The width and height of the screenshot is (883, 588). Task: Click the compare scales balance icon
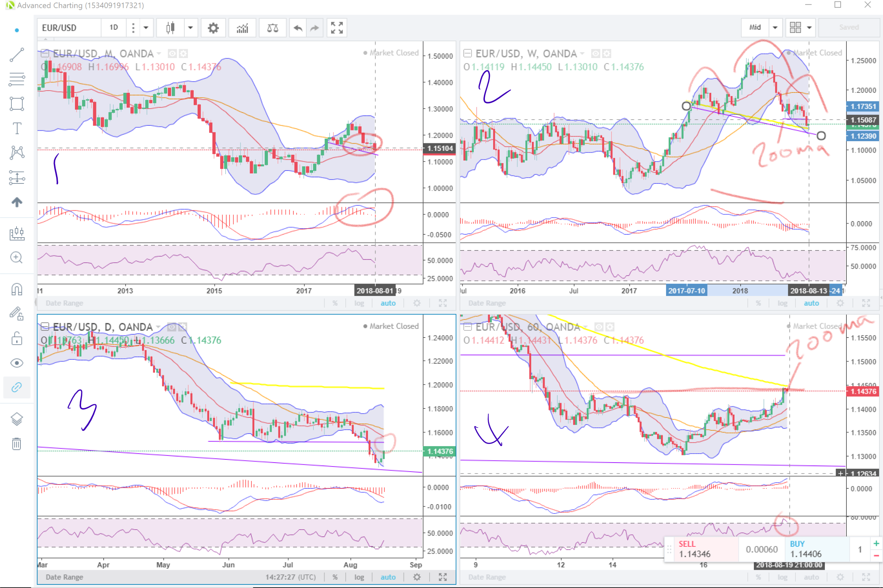273,28
